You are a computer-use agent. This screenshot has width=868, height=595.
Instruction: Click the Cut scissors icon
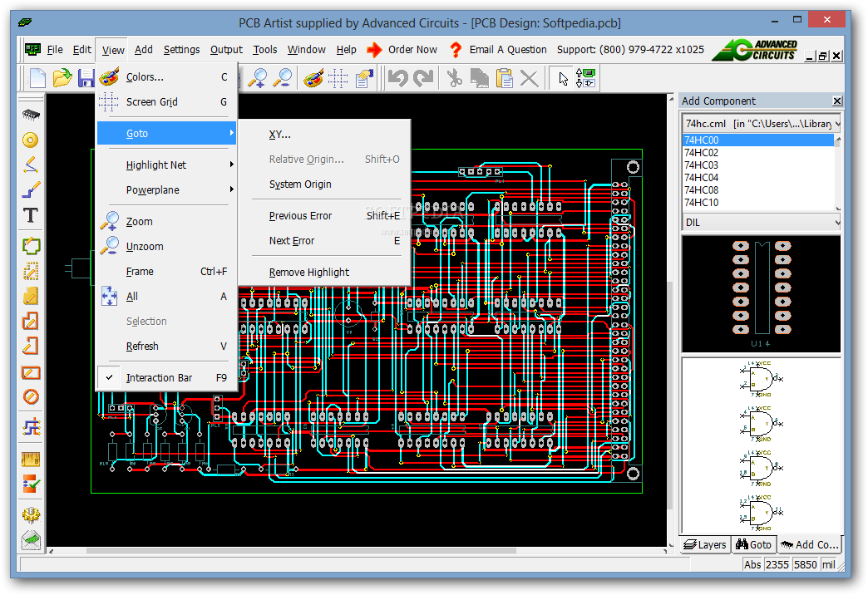point(455,78)
